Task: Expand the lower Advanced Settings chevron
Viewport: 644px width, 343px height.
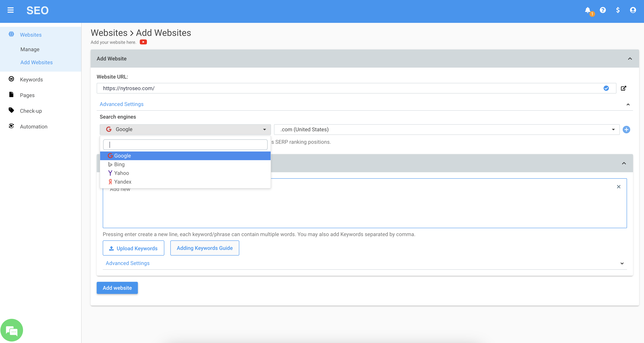Action: (x=622, y=263)
